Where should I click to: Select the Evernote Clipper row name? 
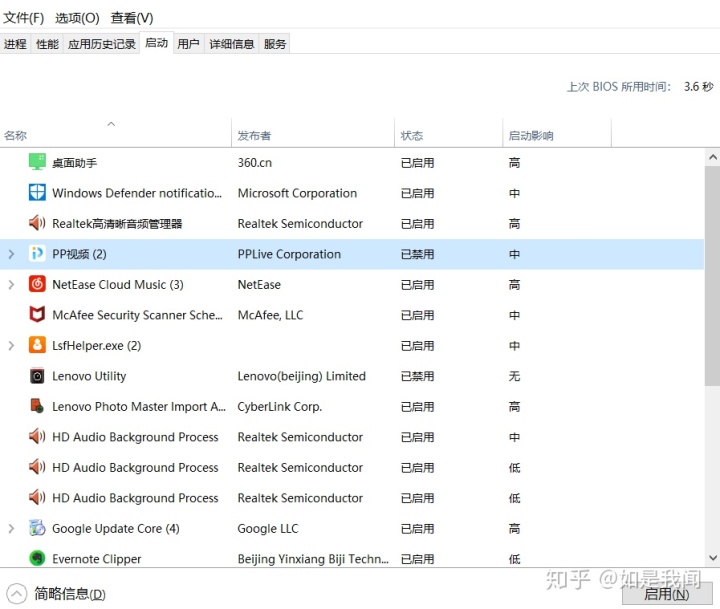[96, 559]
